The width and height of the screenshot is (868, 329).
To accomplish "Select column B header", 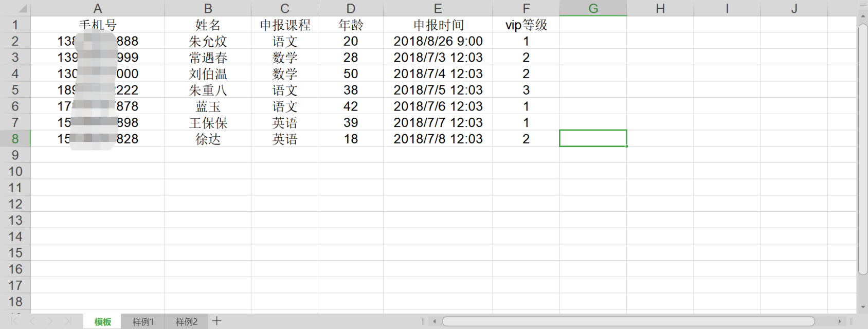I will tap(208, 8).
